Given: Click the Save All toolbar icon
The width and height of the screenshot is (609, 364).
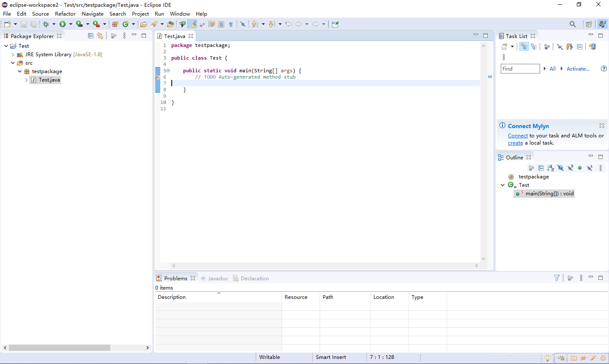Looking at the screenshot, I should (x=33, y=24).
